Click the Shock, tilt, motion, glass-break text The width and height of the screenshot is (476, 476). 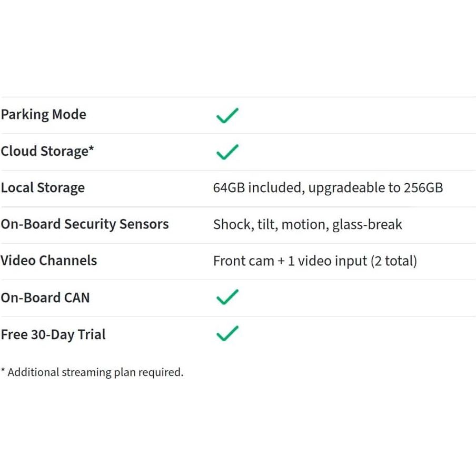[307, 225]
